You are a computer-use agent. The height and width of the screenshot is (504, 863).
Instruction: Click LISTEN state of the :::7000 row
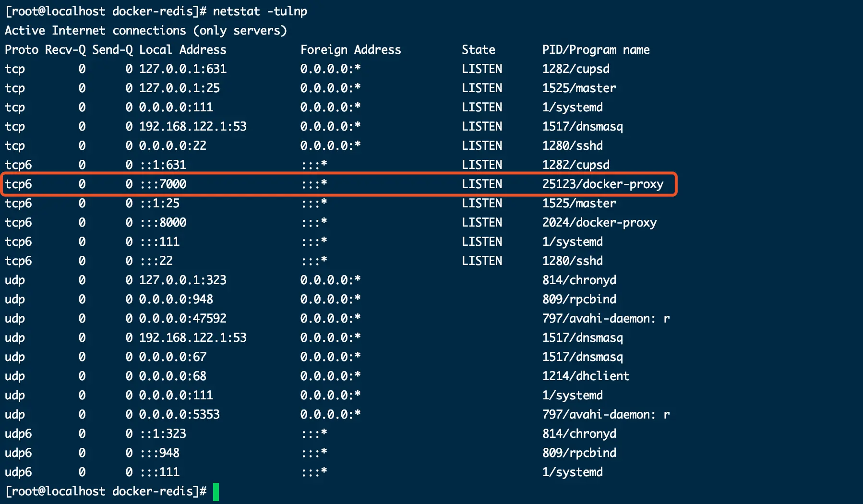click(482, 184)
